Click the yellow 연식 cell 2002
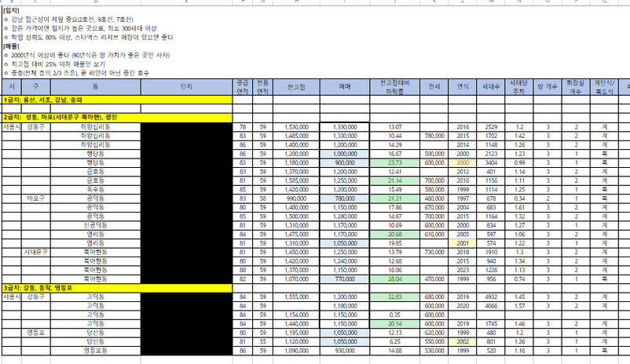 point(463,342)
